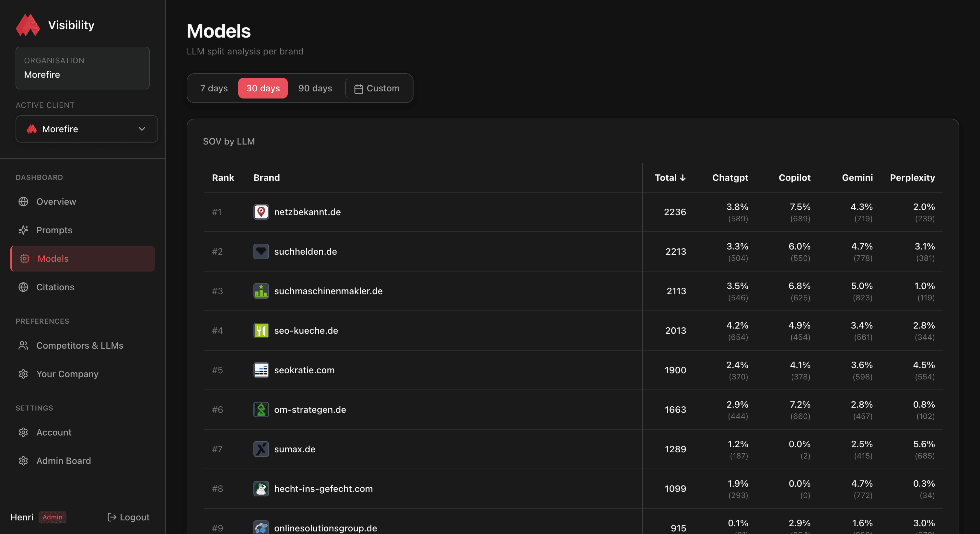The image size is (980, 534).
Task: Click the seo-kueche.de green fork icon
Action: pyautogui.click(x=261, y=331)
